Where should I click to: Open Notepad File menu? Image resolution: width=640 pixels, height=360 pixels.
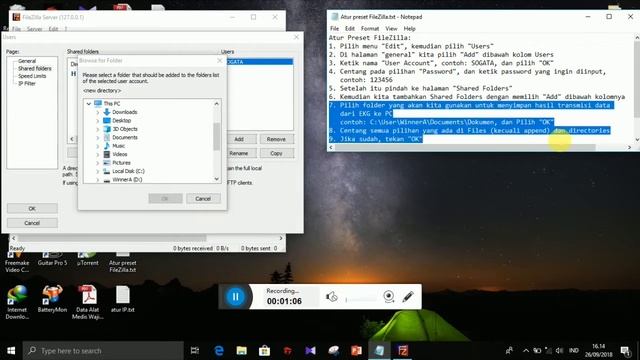pos(334,29)
